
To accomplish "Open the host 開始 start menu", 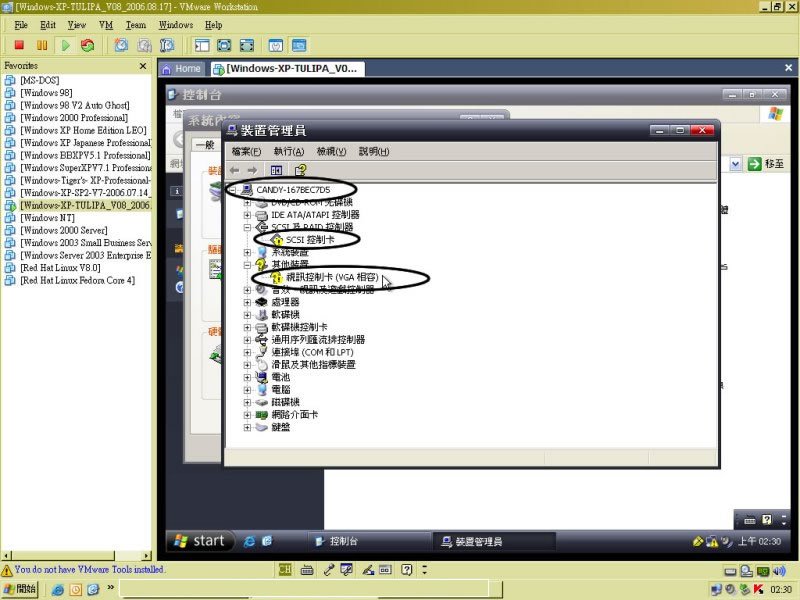I will 20,589.
